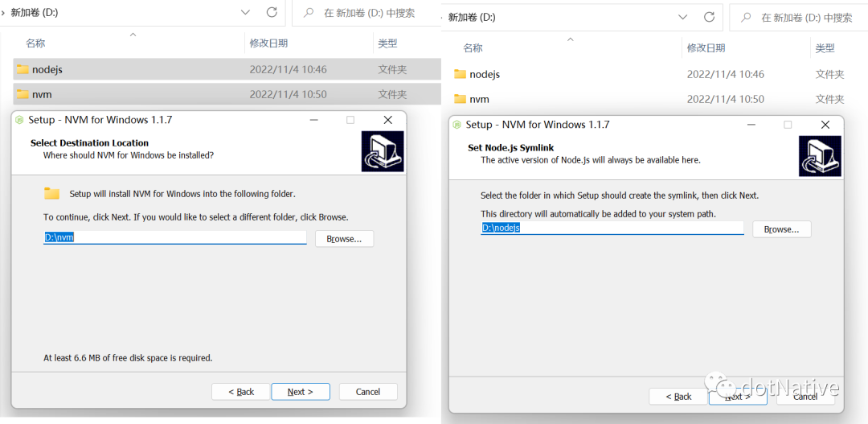The image size is (868, 424).
Task: Click 2022/11/4 10:50 date in left Explorer
Action: click(x=288, y=95)
